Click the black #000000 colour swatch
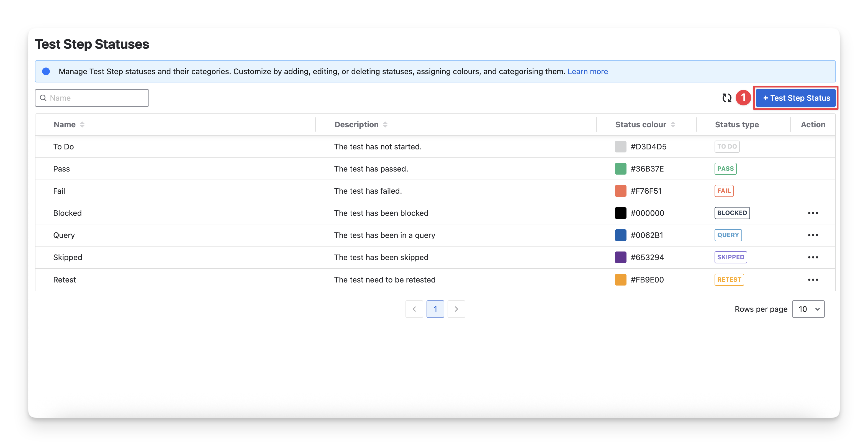868x446 pixels. [620, 213]
